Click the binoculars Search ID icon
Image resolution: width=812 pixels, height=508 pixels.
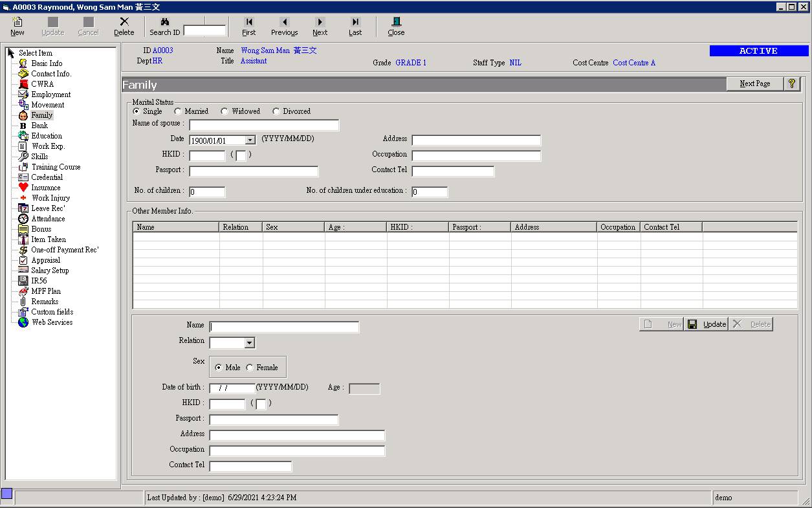165,22
